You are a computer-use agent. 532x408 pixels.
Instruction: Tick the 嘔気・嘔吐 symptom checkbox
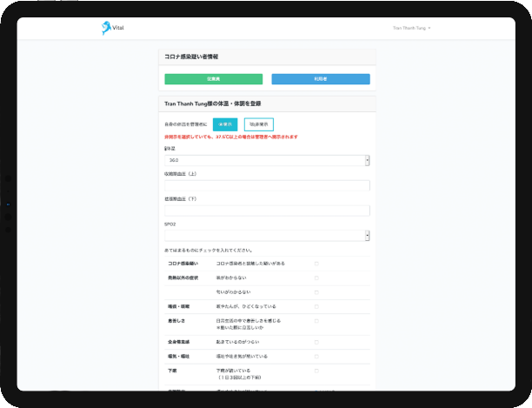point(316,357)
